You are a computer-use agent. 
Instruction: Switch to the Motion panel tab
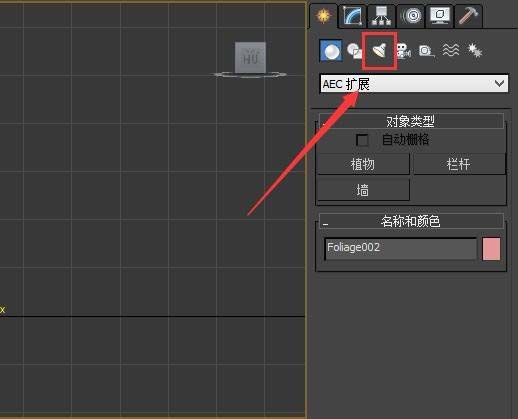tap(411, 16)
